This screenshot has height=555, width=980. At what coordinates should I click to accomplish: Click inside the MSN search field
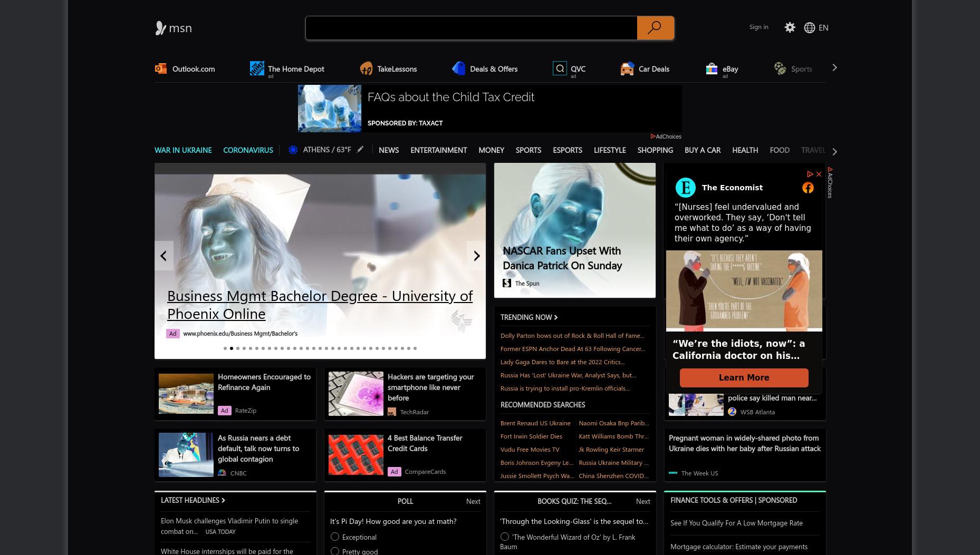pos(472,28)
